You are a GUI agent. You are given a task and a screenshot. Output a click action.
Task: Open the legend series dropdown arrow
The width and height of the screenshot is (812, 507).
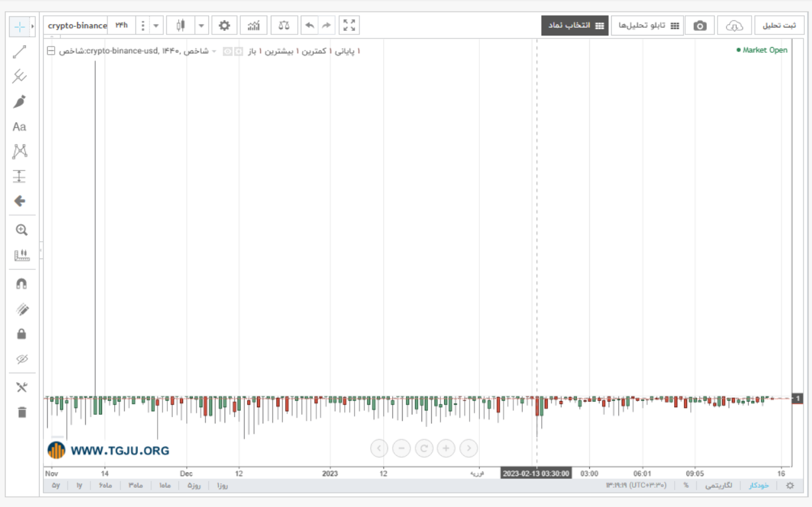click(215, 51)
